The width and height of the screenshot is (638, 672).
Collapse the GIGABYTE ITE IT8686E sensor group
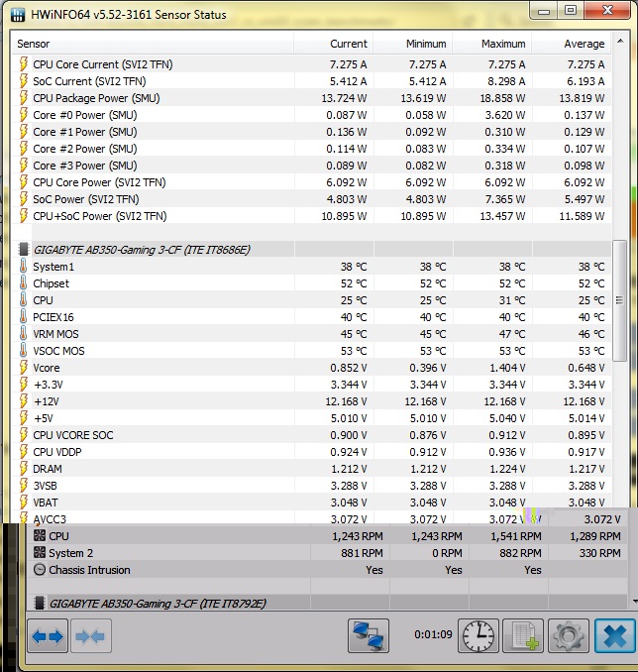(x=25, y=250)
